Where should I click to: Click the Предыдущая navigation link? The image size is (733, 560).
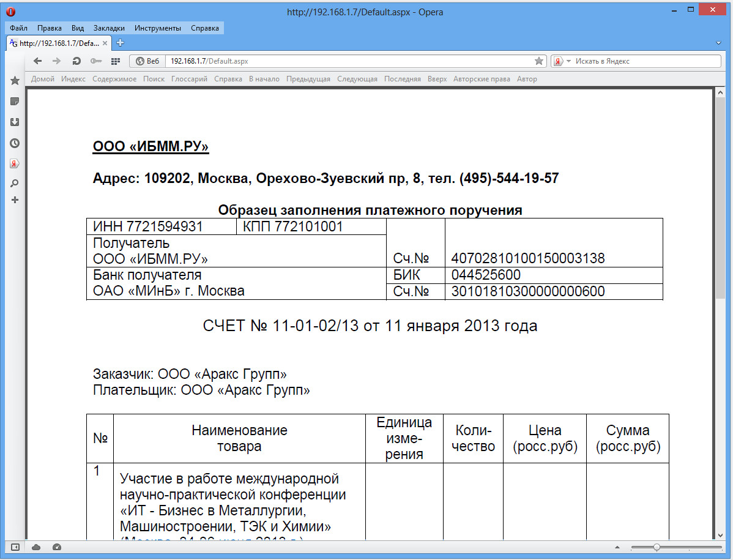(x=308, y=79)
